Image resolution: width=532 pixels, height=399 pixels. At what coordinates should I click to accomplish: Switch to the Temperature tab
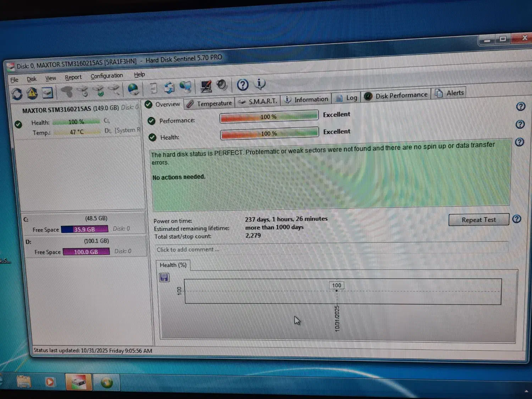click(x=209, y=103)
